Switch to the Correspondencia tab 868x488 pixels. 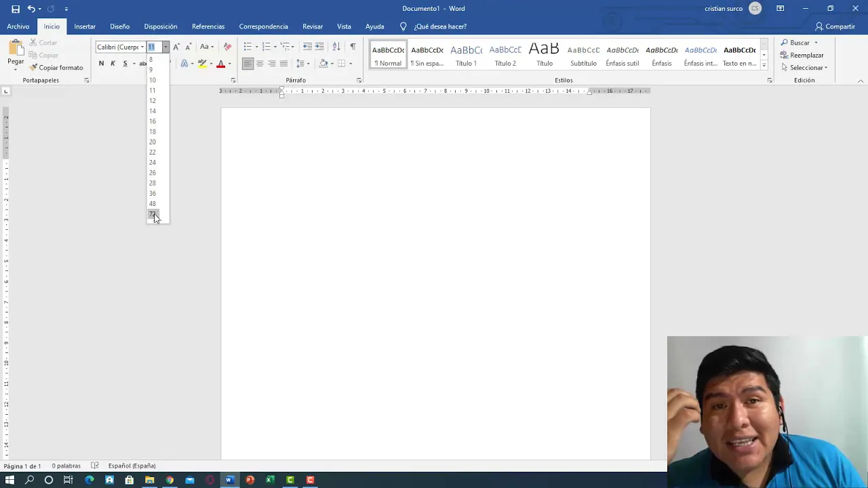263,26
